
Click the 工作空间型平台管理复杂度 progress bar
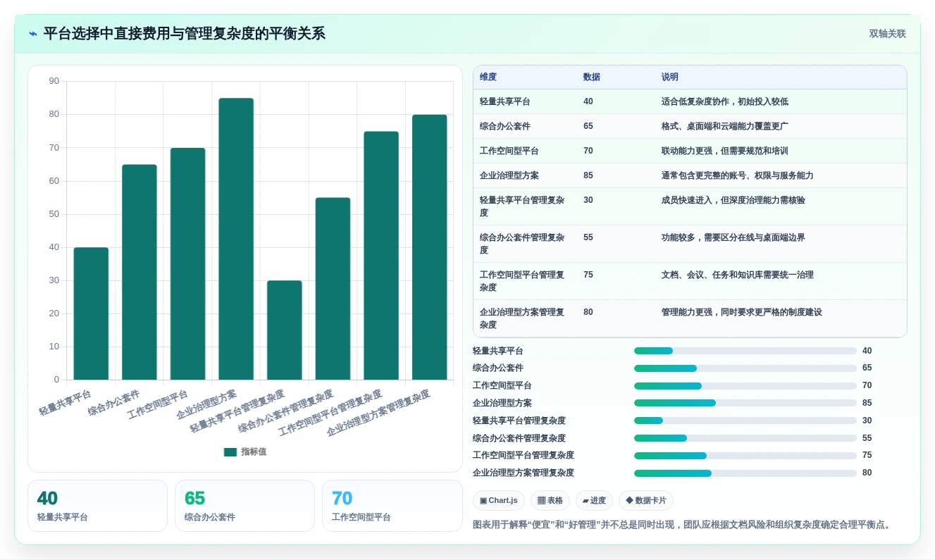745,456
